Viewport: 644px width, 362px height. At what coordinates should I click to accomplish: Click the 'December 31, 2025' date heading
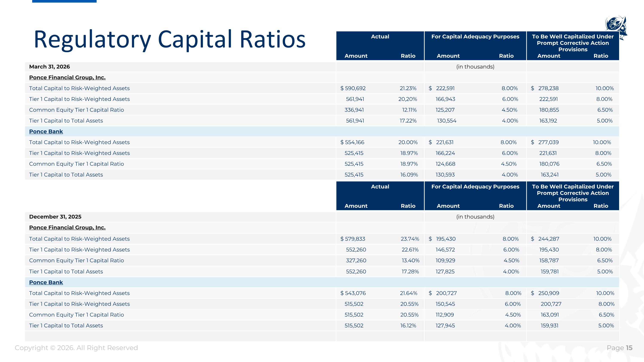point(55,217)
